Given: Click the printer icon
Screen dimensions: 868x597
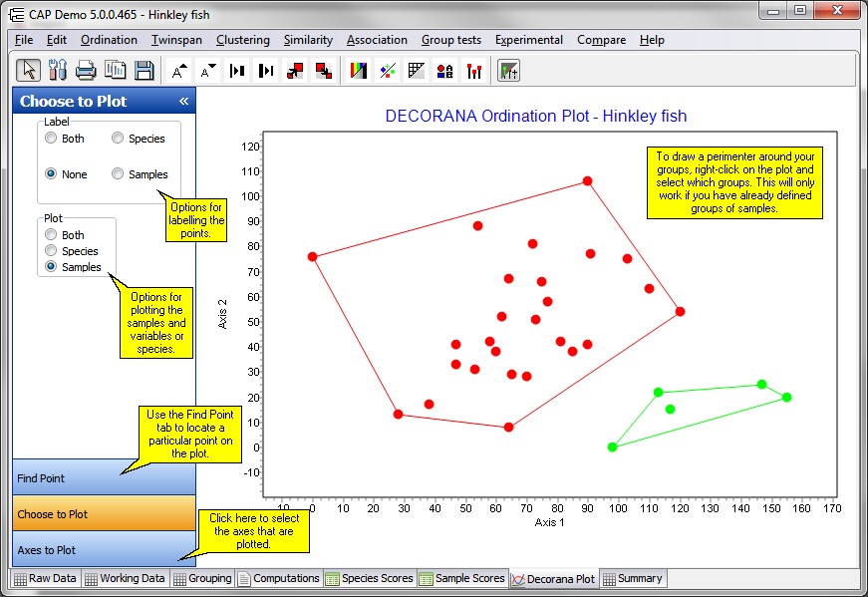Looking at the screenshot, I should point(86,71).
